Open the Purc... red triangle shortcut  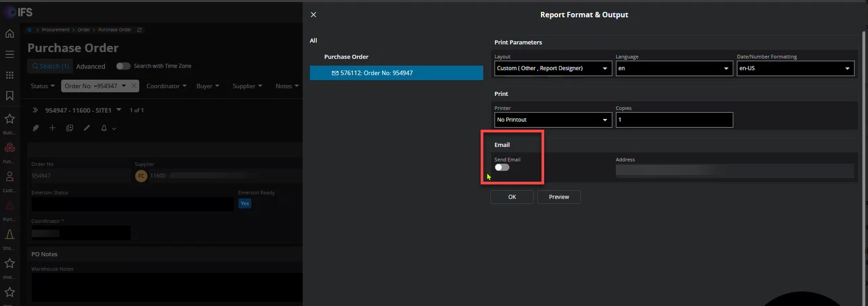click(x=9, y=205)
